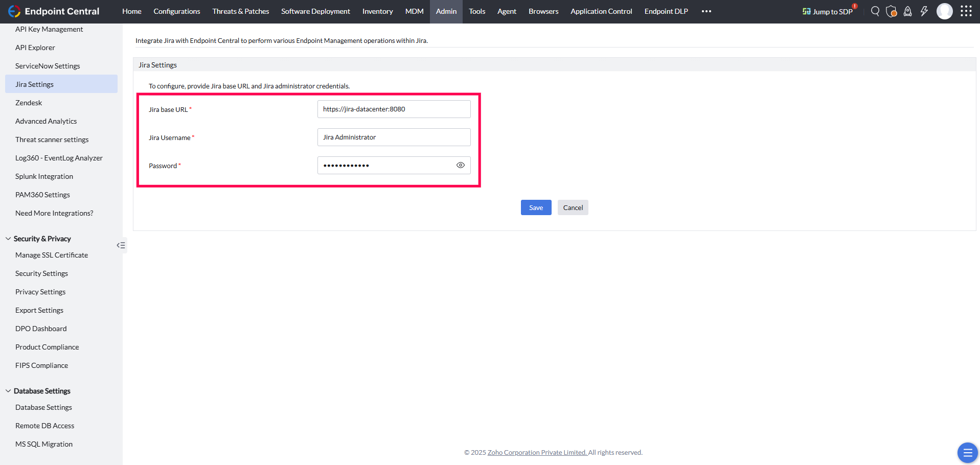Viewport: 980px width, 465px height.
Task: Focus the Jira Username field
Action: [x=394, y=137]
